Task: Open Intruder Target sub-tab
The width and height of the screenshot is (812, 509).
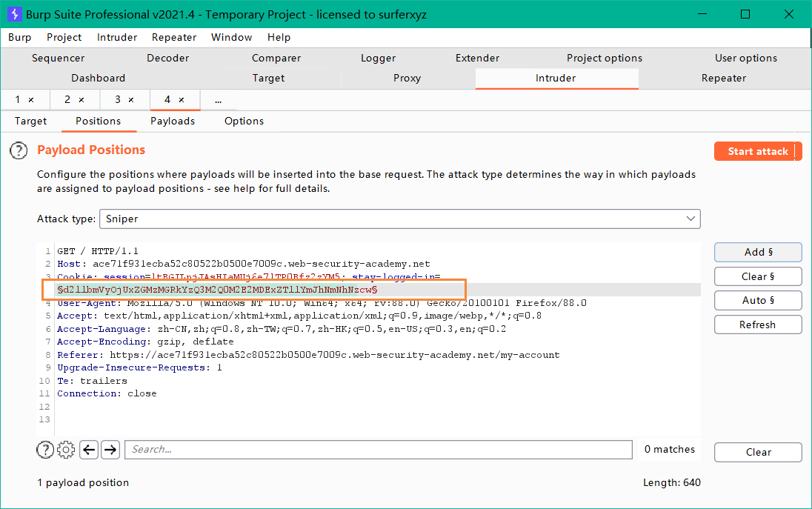Action: (x=30, y=122)
